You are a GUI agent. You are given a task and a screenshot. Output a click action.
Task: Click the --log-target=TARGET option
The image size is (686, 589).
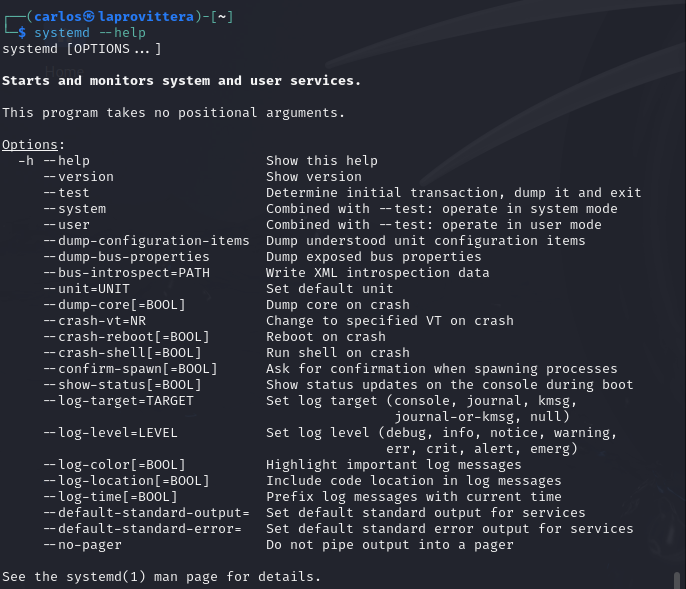pyautogui.click(x=119, y=401)
